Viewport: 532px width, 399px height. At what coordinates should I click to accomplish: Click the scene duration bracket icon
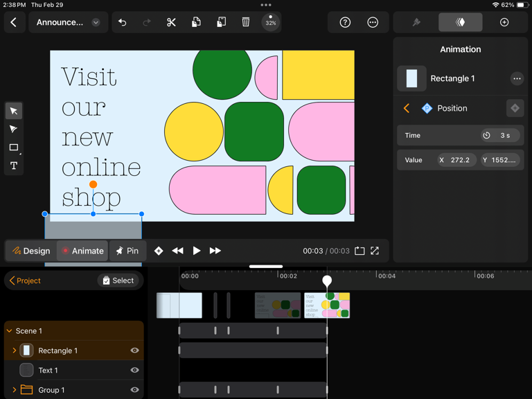coord(360,251)
